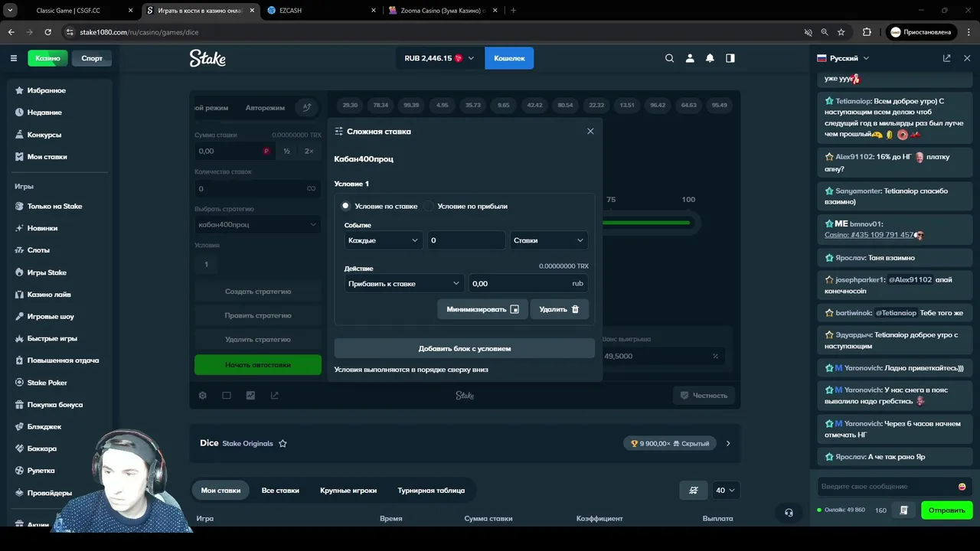Click the Честность fairness button
Image resolution: width=980 pixels, height=551 pixels.
704,396
